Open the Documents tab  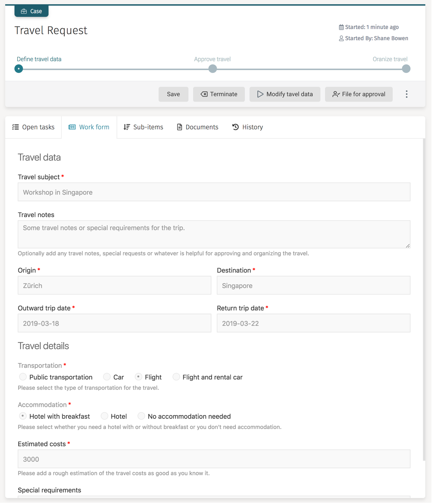click(197, 127)
